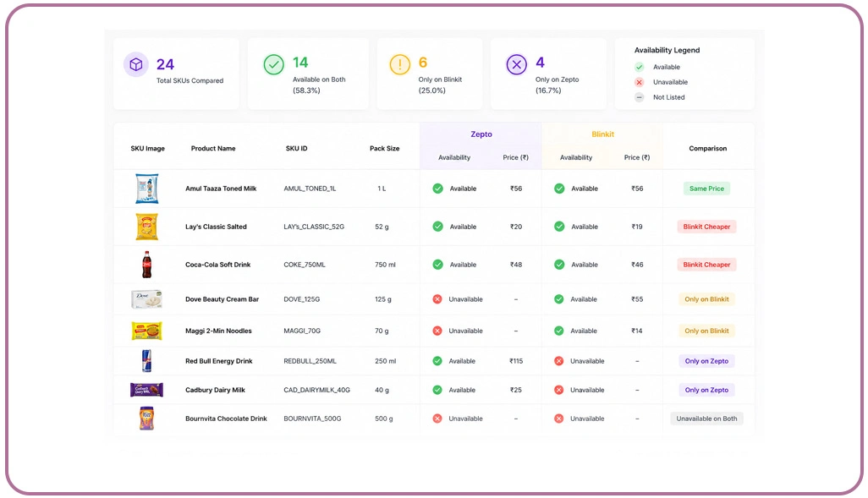Click the Availability Legend title

667,50
